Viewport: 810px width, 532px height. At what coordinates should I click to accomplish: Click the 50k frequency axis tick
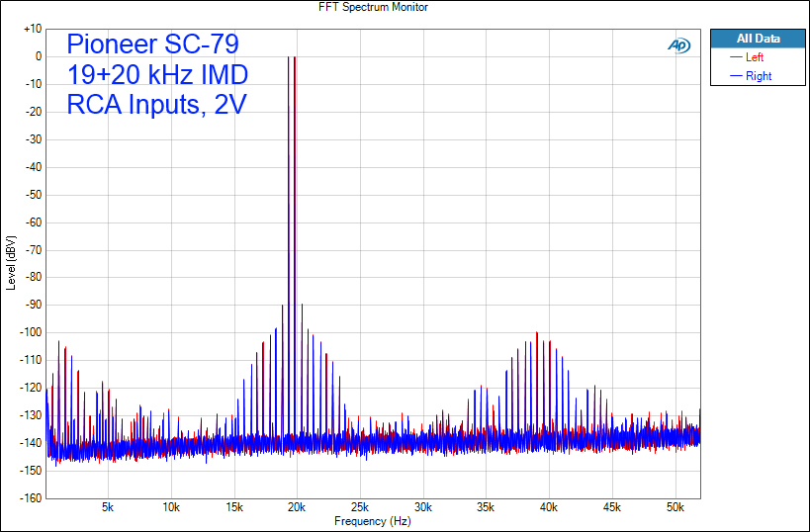[675, 507]
